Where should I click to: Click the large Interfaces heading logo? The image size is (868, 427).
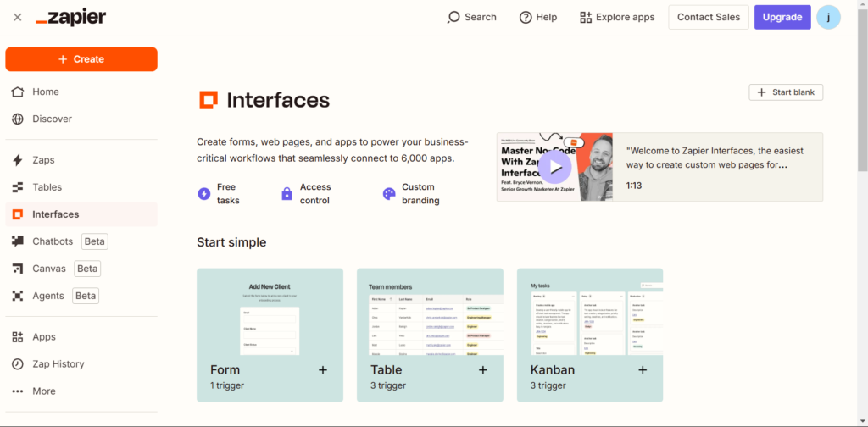[209, 100]
